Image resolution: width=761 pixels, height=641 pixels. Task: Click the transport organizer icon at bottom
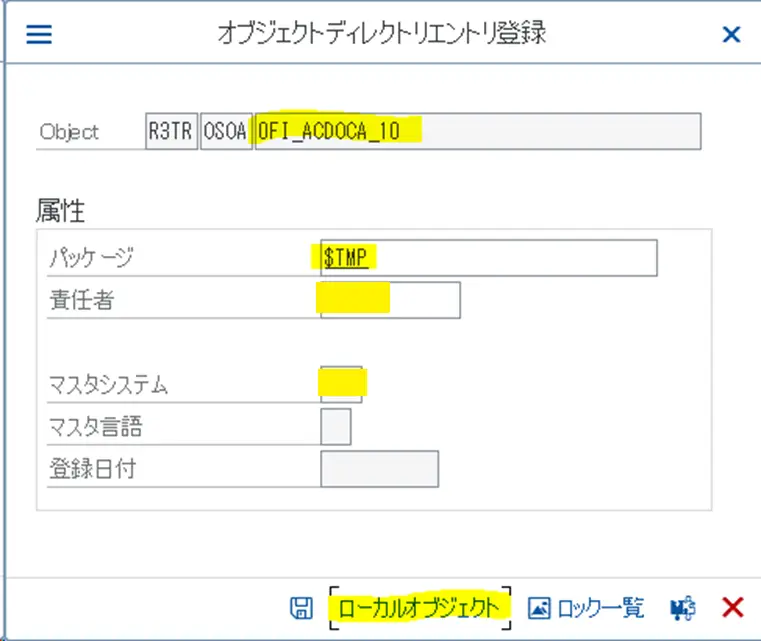click(683, 608)
